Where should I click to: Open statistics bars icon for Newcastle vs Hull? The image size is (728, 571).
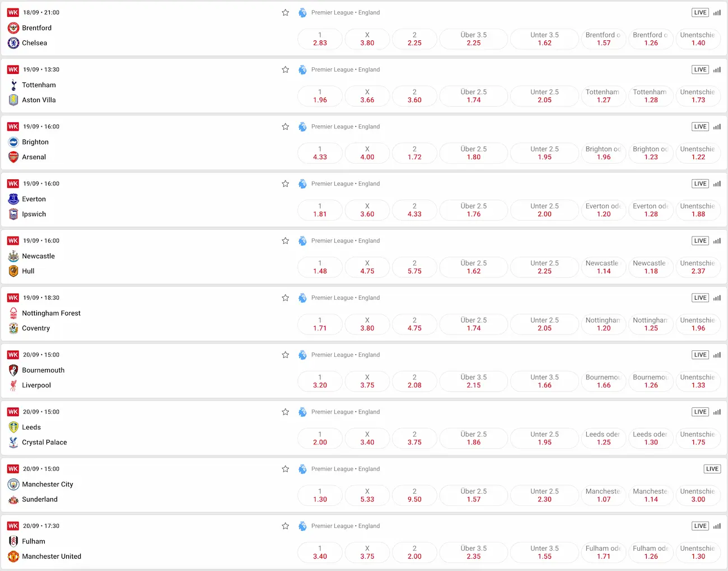click(x=717, y=241)
